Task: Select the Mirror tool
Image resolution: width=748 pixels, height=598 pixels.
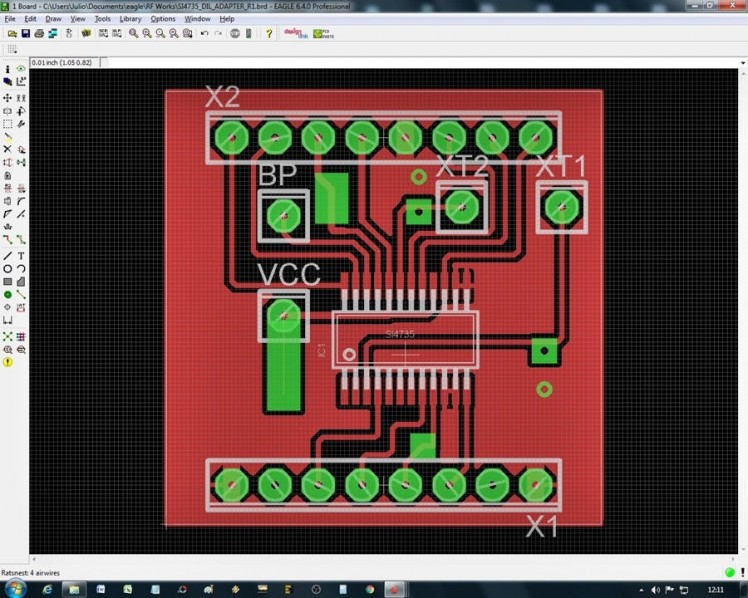Action: 8,111
